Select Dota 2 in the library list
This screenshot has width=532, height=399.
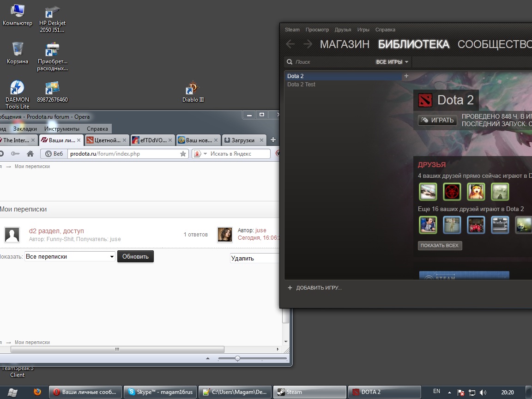coord(343,76)
